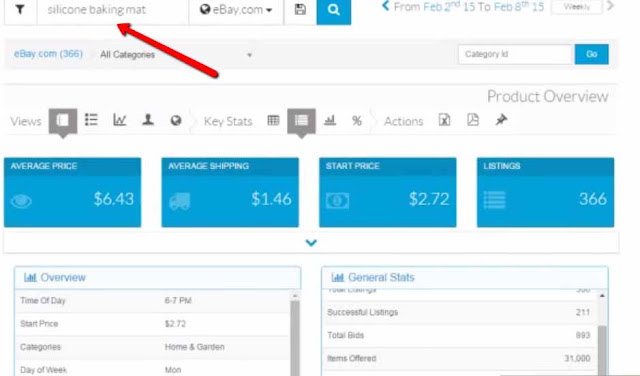Open the eBay.com site dropdown

coord(236,10)
